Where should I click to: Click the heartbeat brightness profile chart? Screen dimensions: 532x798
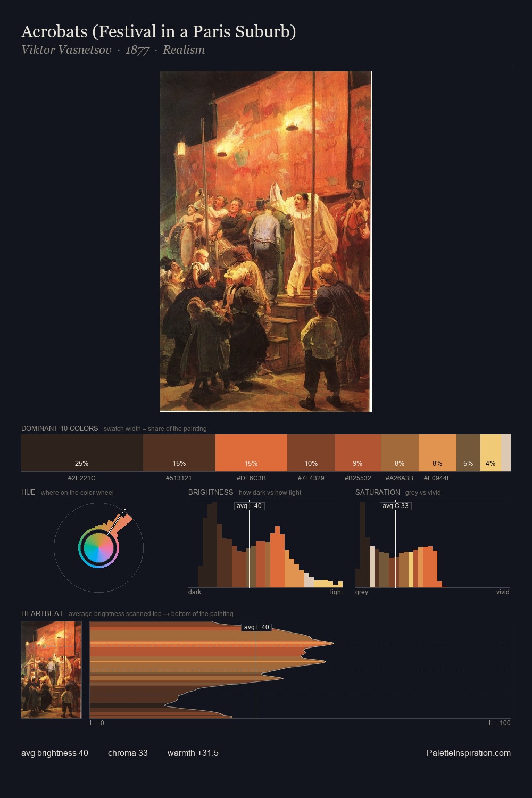tap(300, 670)
